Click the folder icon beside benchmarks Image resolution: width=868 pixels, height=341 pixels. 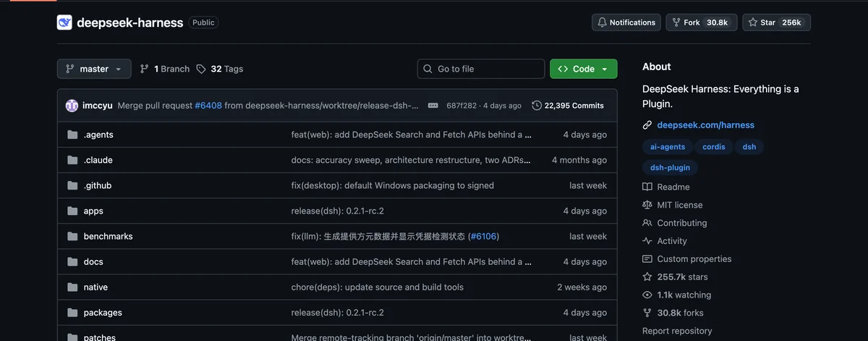click(x=72, y=236)
